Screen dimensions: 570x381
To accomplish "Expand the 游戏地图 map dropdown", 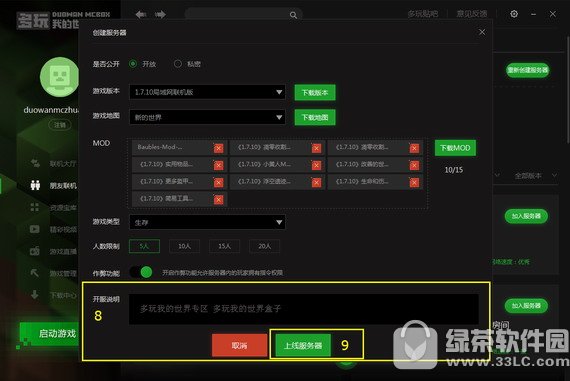I will [207, 117].
